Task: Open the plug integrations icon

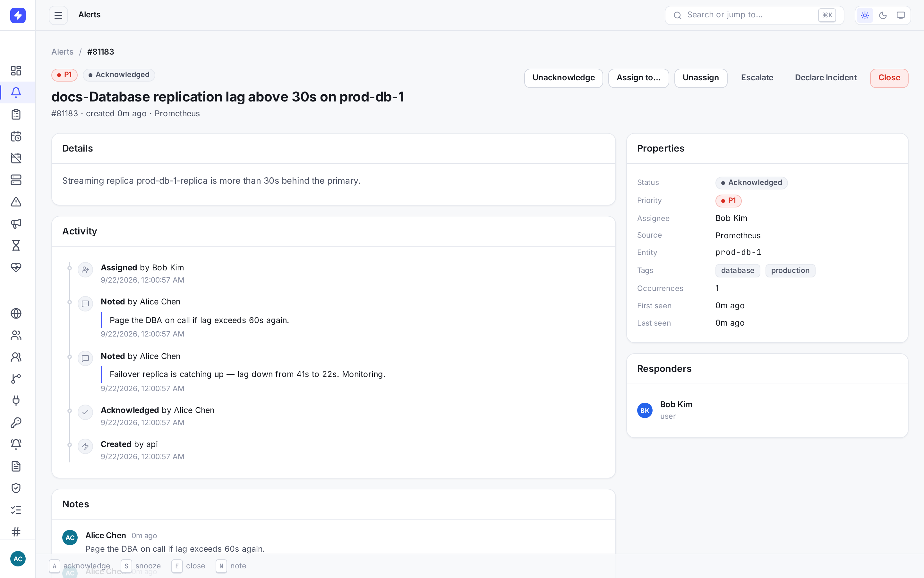Action: coord(16,401)
